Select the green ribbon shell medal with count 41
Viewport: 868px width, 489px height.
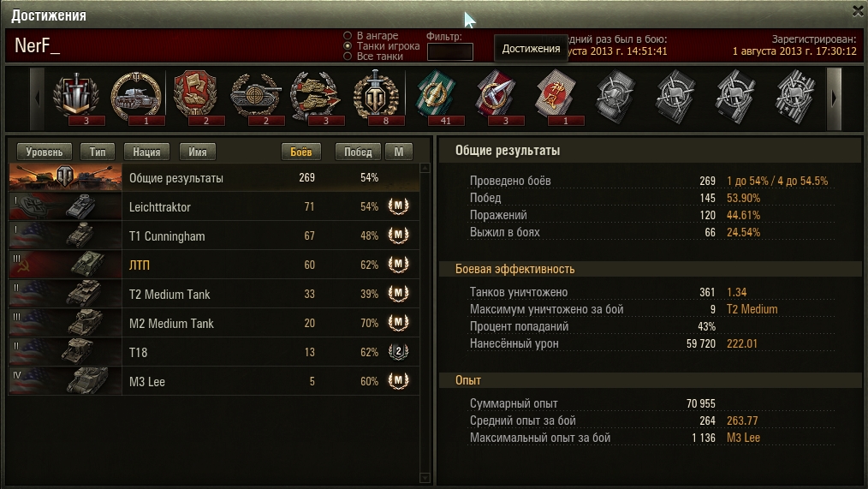coord(437,96)
